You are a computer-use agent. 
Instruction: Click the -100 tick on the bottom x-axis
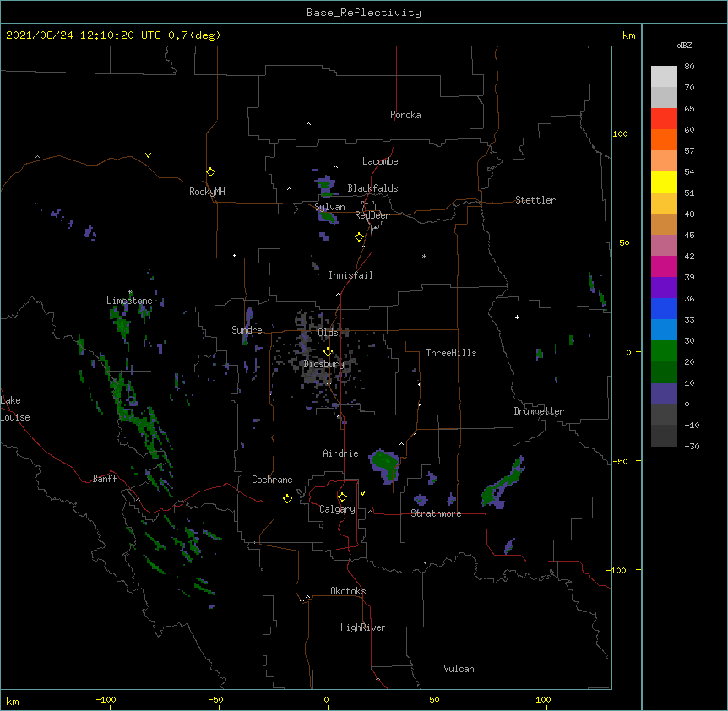tap(106, 699)
